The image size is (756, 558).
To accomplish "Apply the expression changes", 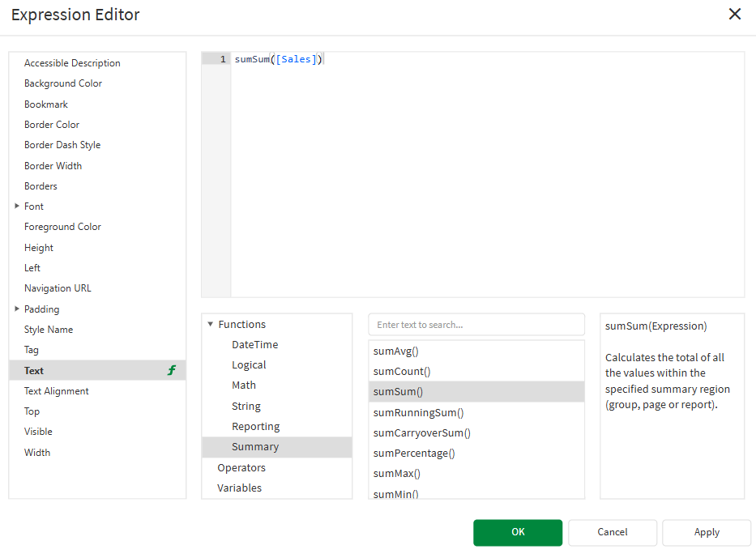I will coord(706,532).
